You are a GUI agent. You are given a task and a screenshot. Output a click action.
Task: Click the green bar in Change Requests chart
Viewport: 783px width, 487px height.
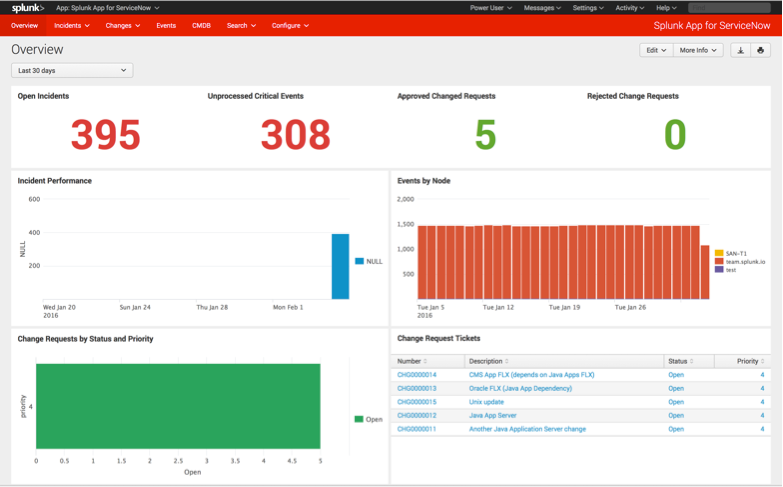[x=178, y=406]
